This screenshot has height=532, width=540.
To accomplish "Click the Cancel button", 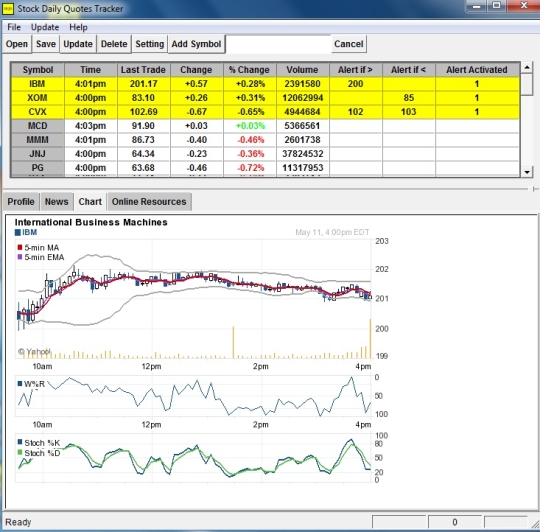I will [349, 44].
